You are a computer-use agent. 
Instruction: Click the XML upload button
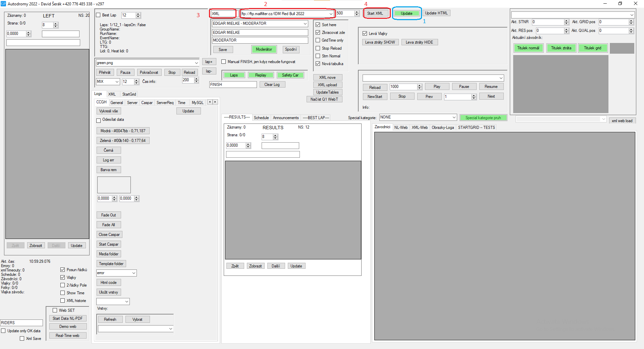click(x=328, y=85)
